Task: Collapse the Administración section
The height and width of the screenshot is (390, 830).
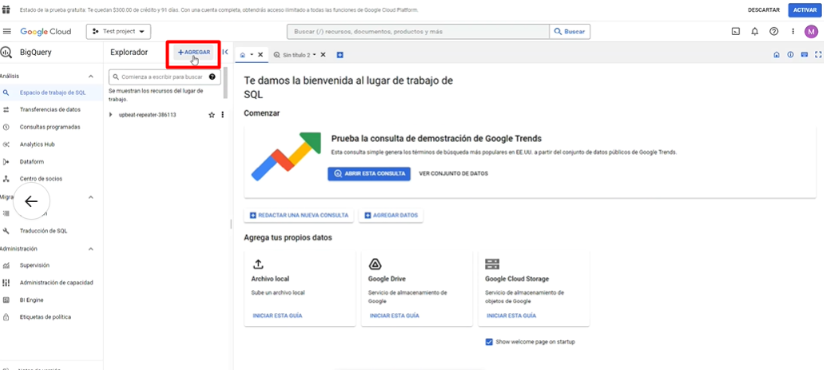Action: point(91,249)
